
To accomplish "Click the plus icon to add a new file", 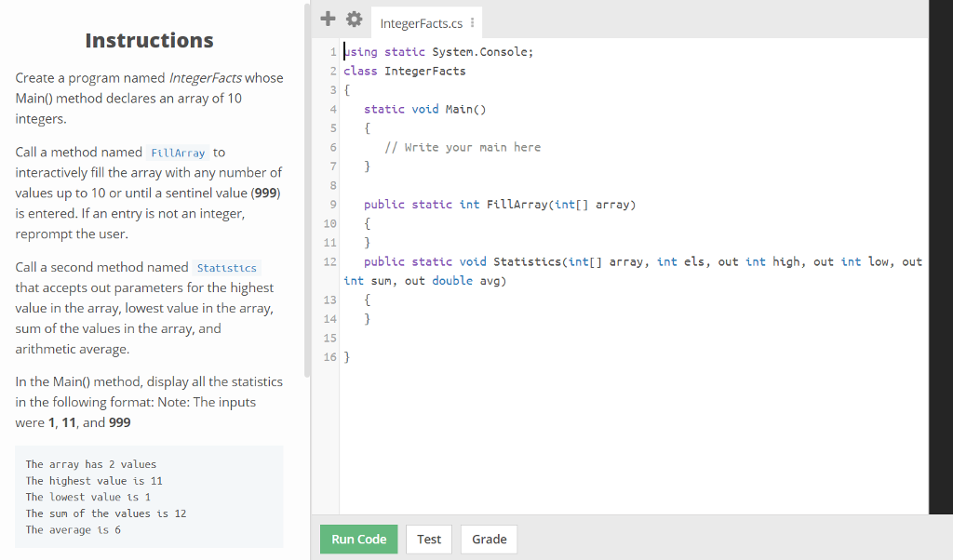I will pos(327,18).
